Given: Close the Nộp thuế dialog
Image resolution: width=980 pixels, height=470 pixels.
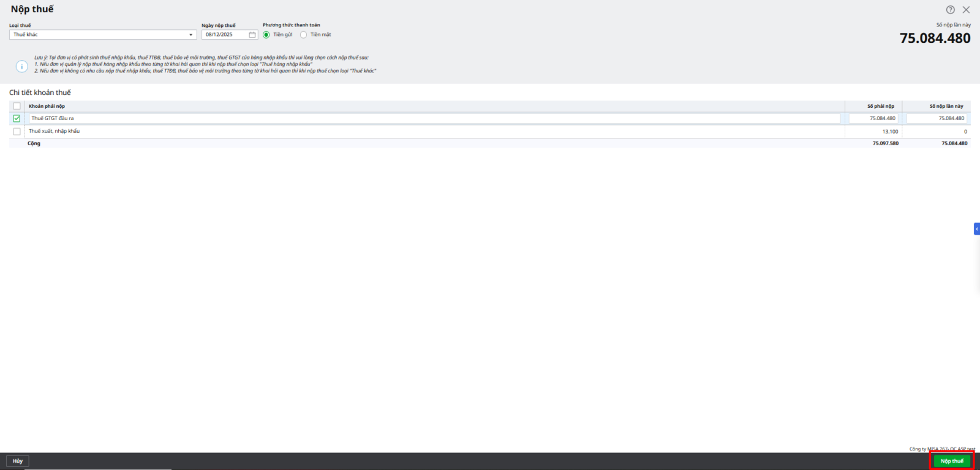Looking at the screenshot, I should pos(966,10).
